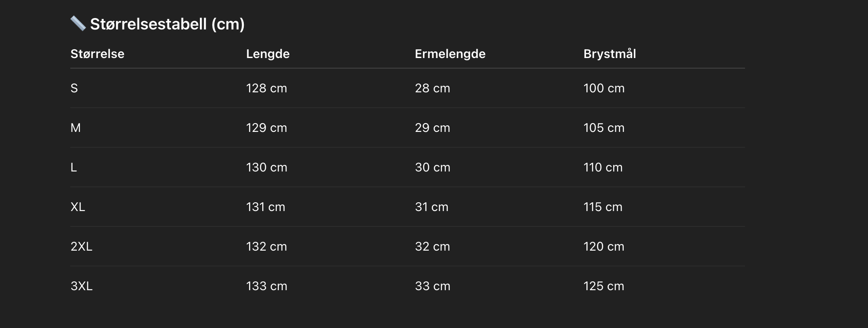Click the size S row label
This screenshot has width=868, height=328.
(x=74, y=88)
